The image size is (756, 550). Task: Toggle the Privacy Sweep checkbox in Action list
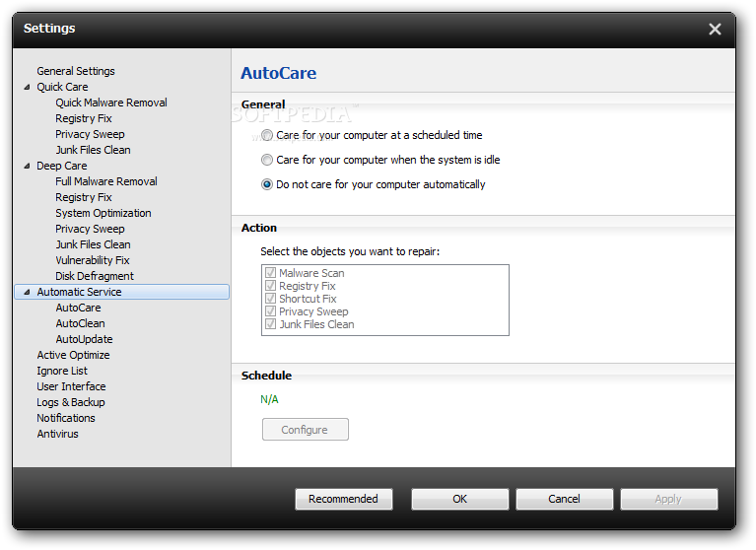point(270,311)
